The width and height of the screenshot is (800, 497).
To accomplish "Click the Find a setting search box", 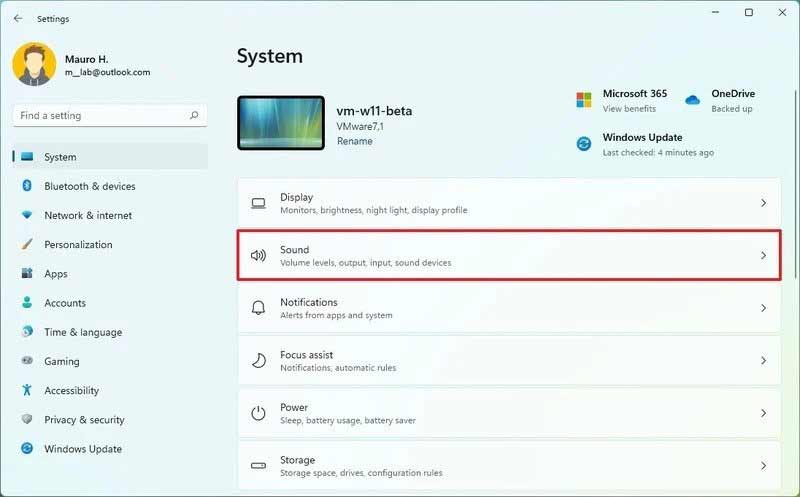I will coord(110,115).
